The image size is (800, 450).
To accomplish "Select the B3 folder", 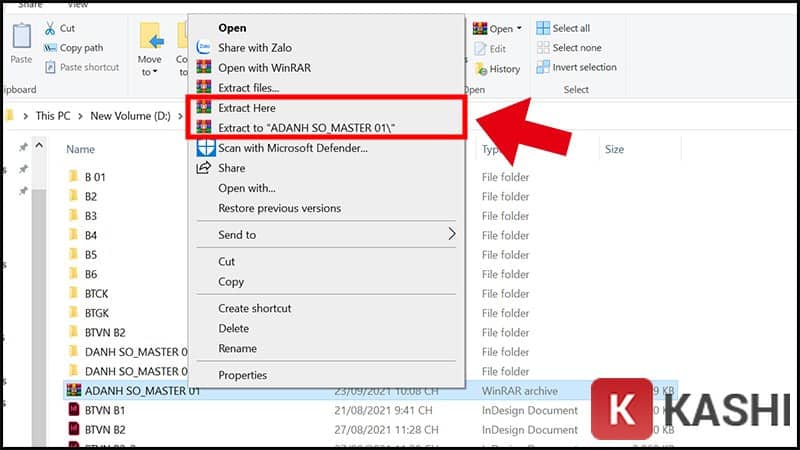I will coord(91,216).
